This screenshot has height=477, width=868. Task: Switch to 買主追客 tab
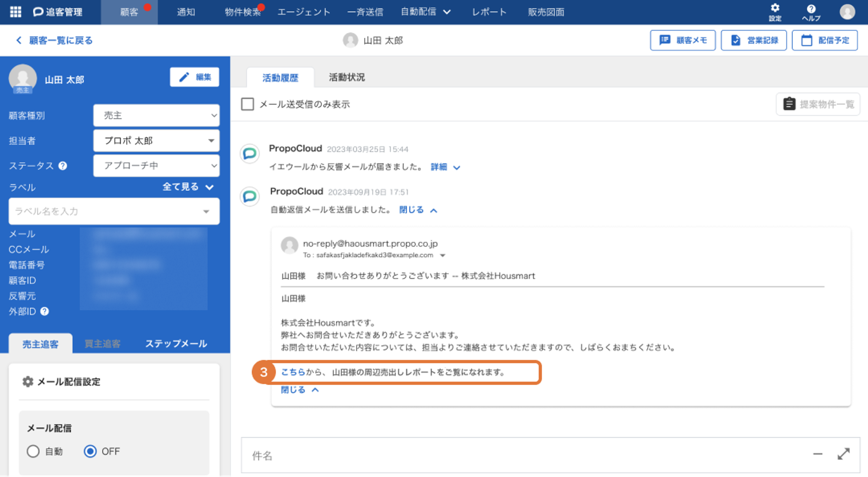[x=102, y=344]
